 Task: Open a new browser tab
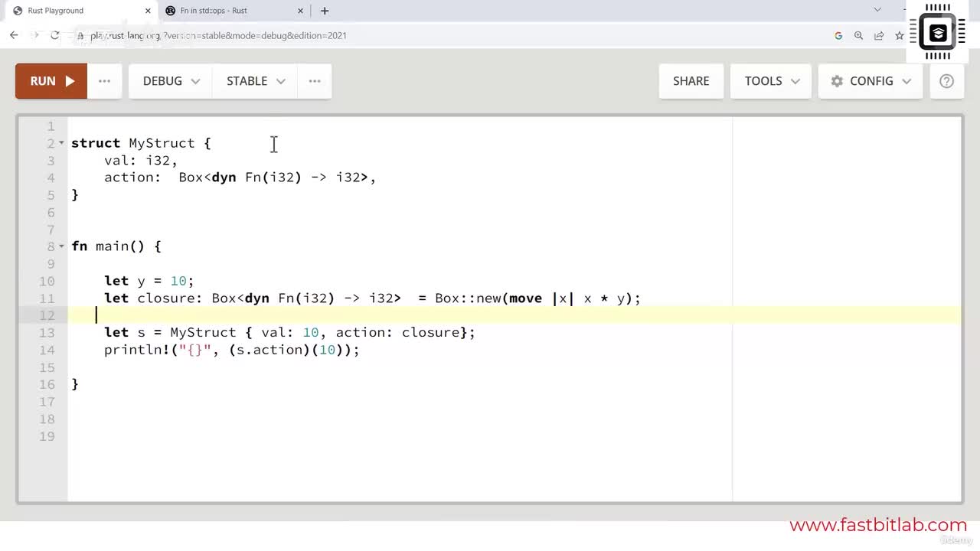pos(325,11)
